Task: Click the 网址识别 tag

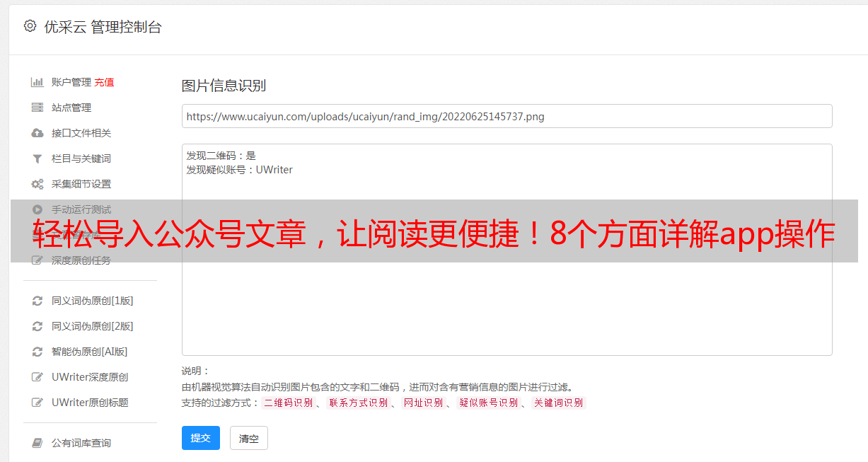Action: click(423, 403)
